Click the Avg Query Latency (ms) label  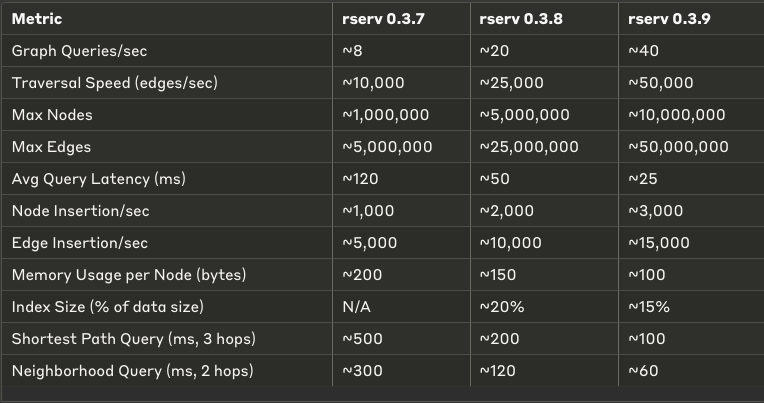click(98, 179)
